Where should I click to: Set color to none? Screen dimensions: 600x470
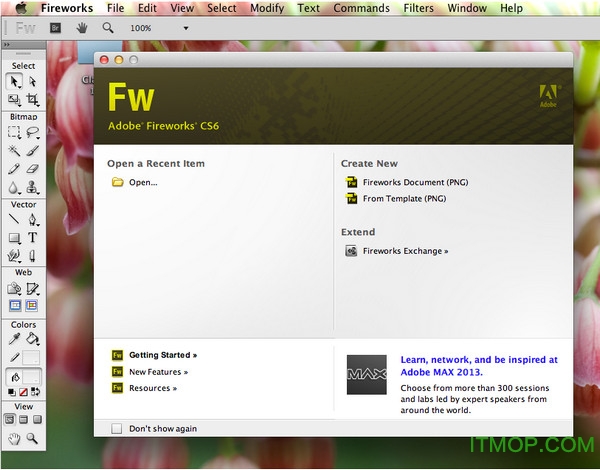coord(23,392)
